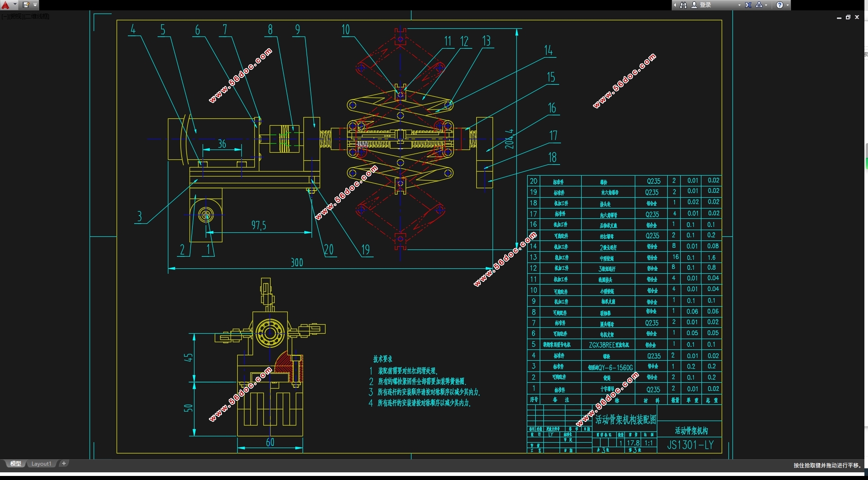The height and width of the screenshot is (480, 868).
Task: Click the 技术要求 heading text
Action: click(x=383, y=359)
